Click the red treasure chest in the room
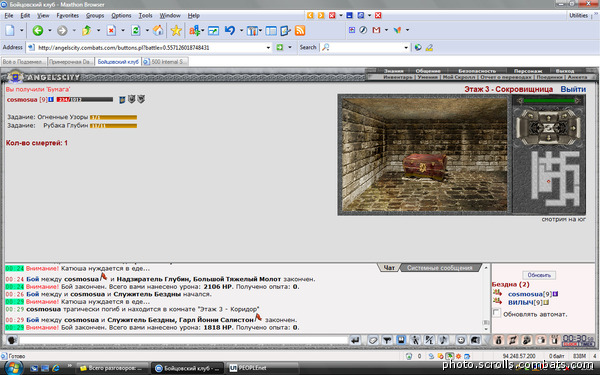 click(424, 167)
